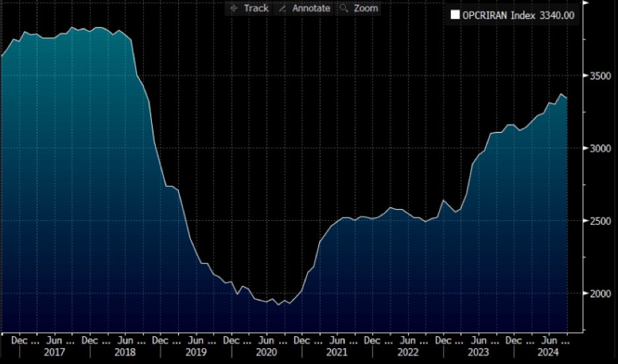Open the Annotate tool
The image size is (618, 364).
point(311,9)
